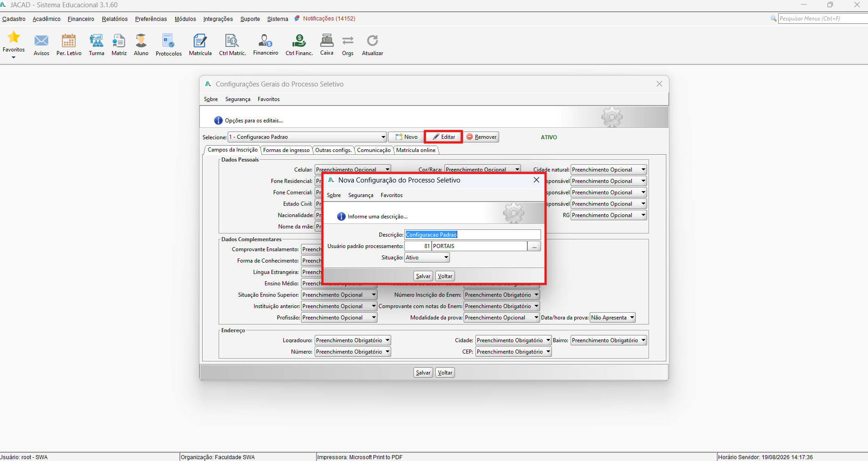Click the search magnifier icon by Pesquisar Menus
Screen dimensions: 868x461
(x=773, y=19)
